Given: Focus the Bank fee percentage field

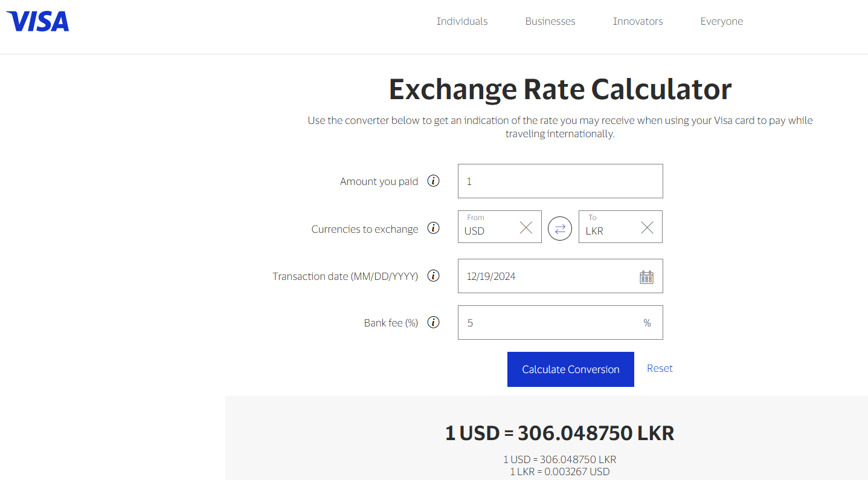Looking at the screenshot, I should 561,323.
